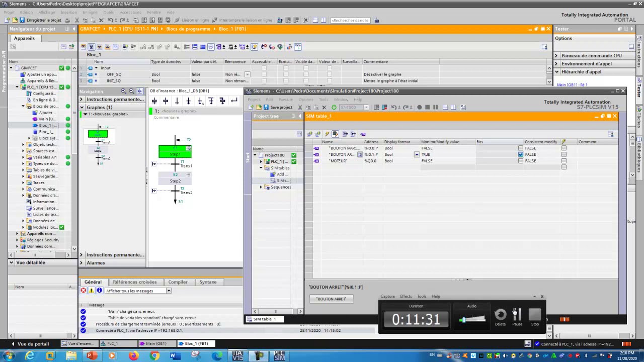
Task: Toggle consistent modify checkbox for MOTEUR
Action: coord(520,161)
